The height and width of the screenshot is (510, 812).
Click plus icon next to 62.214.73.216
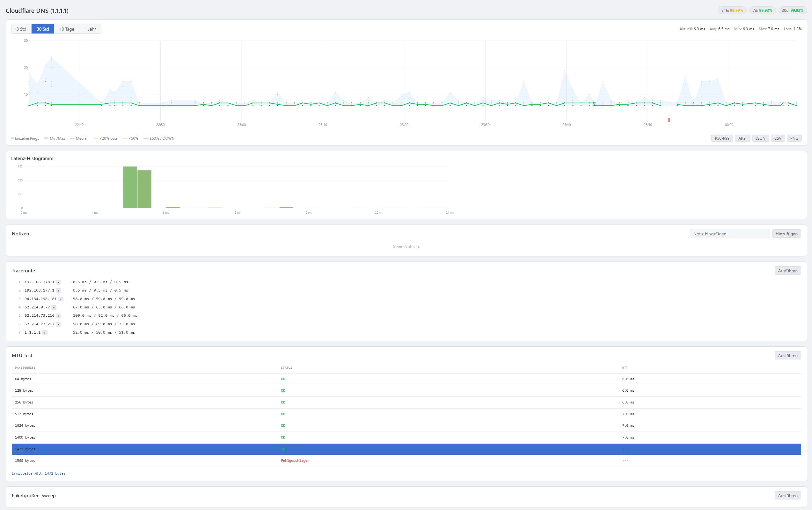[58, 316]
